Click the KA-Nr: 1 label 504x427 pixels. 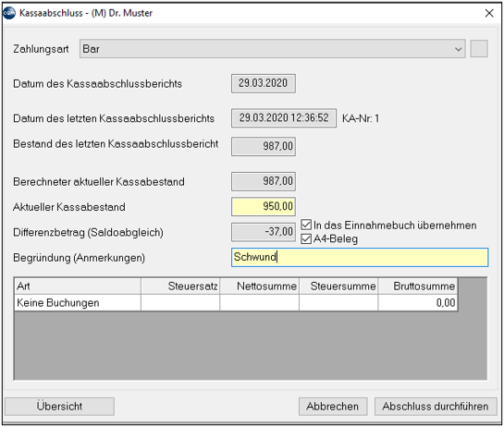point(361,118)
